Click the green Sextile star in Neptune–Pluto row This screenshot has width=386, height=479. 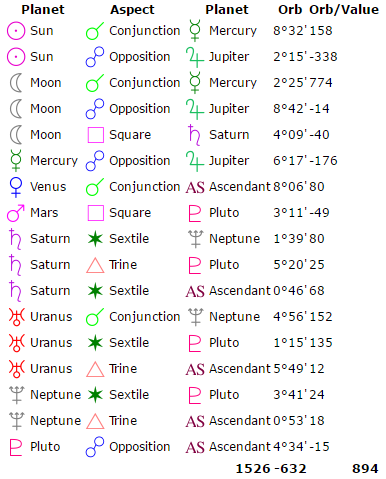[95, 395]
